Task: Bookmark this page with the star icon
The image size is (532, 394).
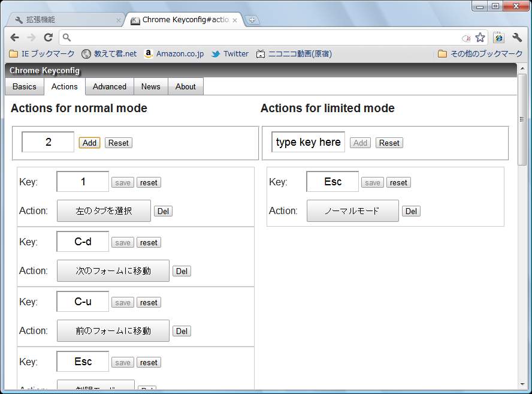Action: pos(480,37)
